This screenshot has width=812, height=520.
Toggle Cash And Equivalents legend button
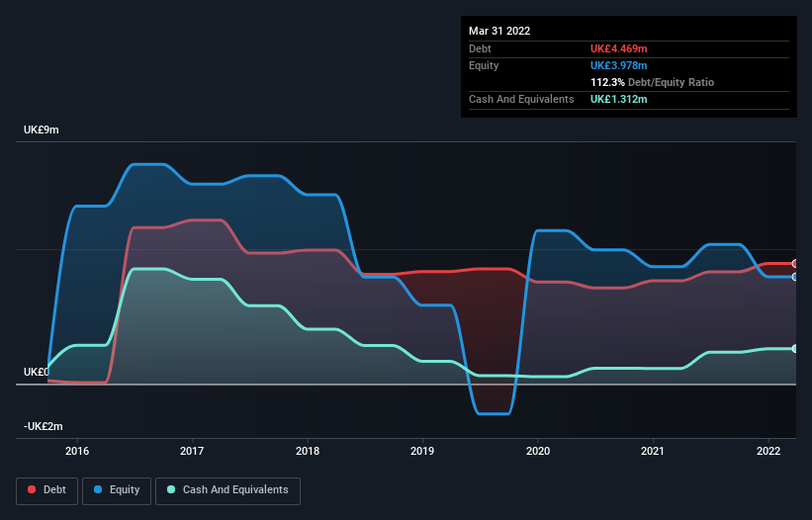[x=227, y=490]
